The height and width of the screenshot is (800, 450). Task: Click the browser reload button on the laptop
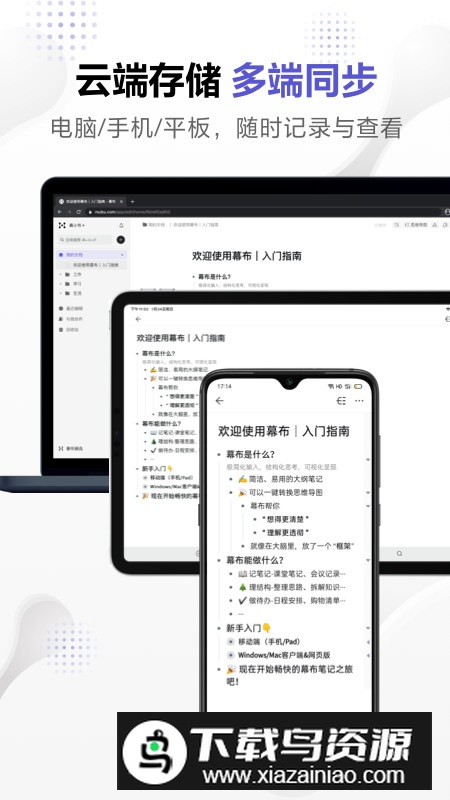(x=79, y=212)
